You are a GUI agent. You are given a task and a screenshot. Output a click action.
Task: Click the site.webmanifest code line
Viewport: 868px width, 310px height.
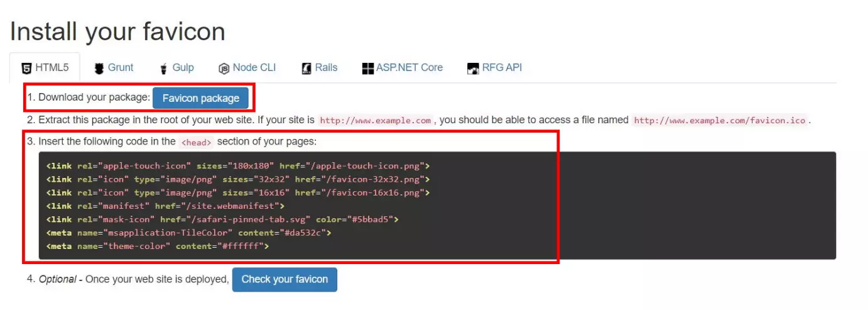point(165,206)
